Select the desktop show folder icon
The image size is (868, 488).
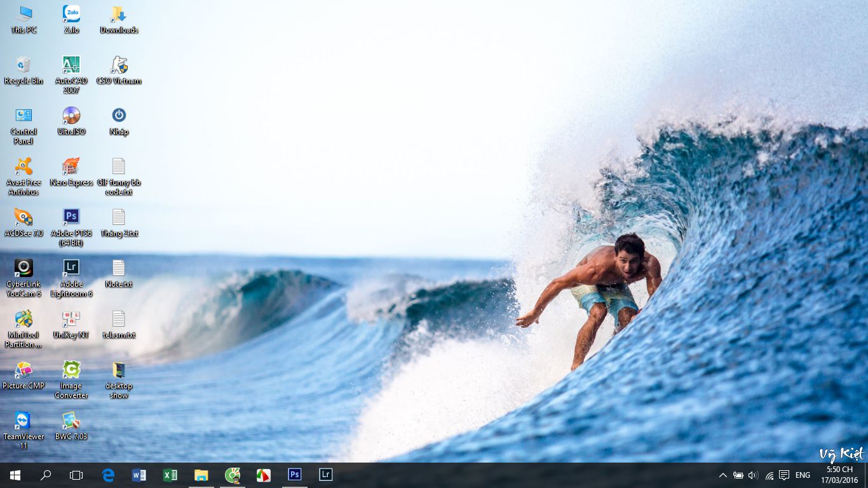point(119,380)
